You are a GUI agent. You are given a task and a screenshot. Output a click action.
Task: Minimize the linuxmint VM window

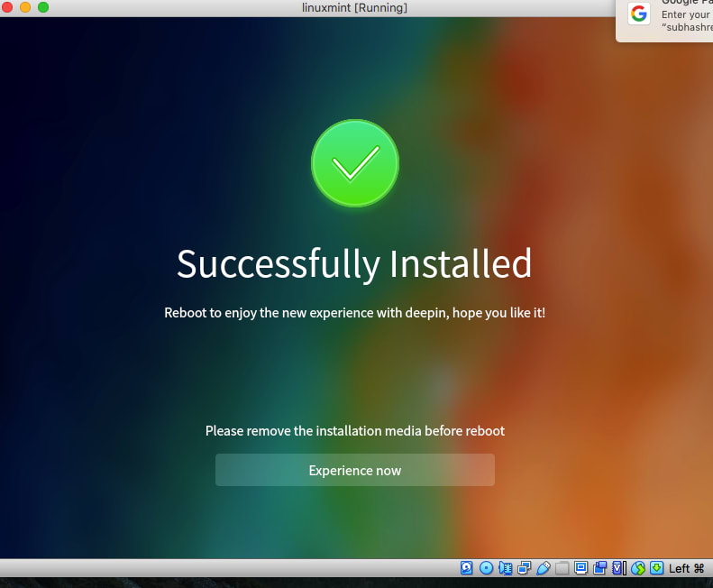click(x=25, y=7)
